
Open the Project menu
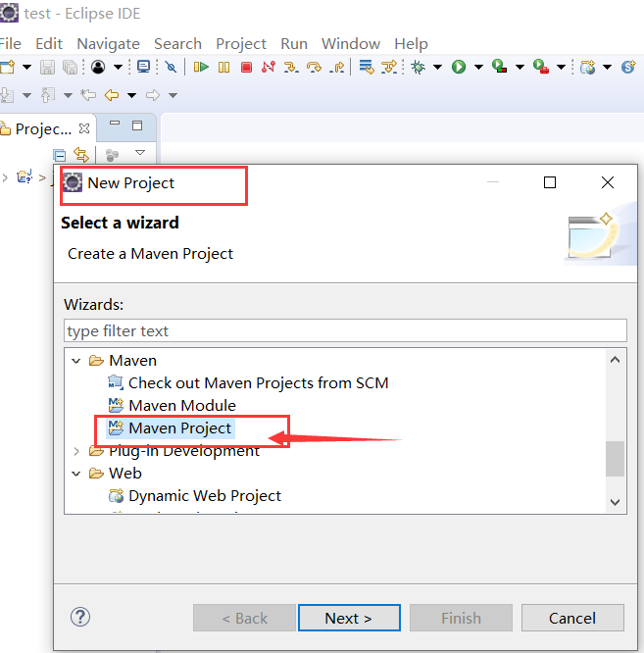(x=241, y=44)
